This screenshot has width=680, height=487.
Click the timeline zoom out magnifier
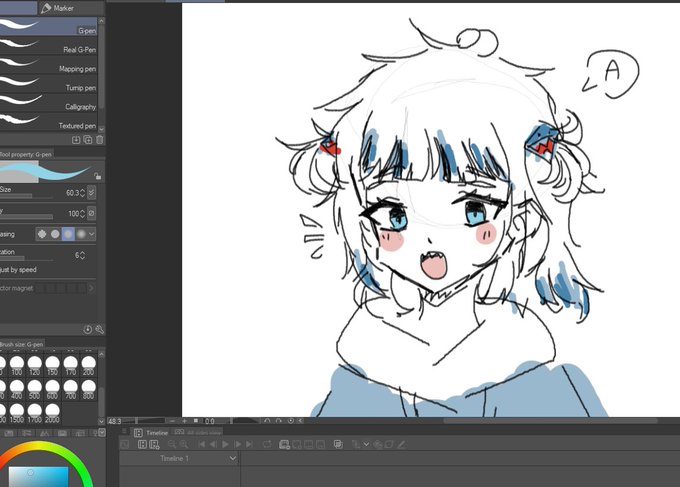pyautogui.click(x=172, y=444)
